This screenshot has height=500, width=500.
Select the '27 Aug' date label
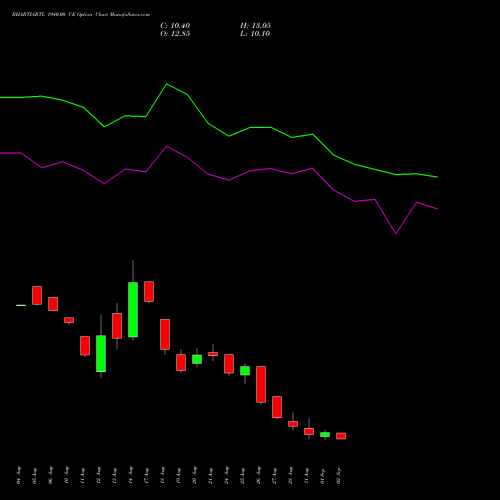point(275,475)
